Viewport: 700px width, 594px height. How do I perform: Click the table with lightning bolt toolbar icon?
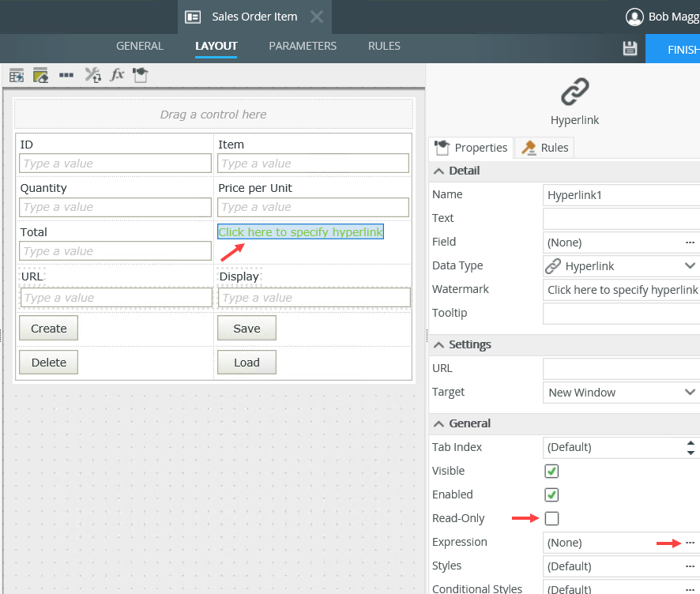[16, 76]
